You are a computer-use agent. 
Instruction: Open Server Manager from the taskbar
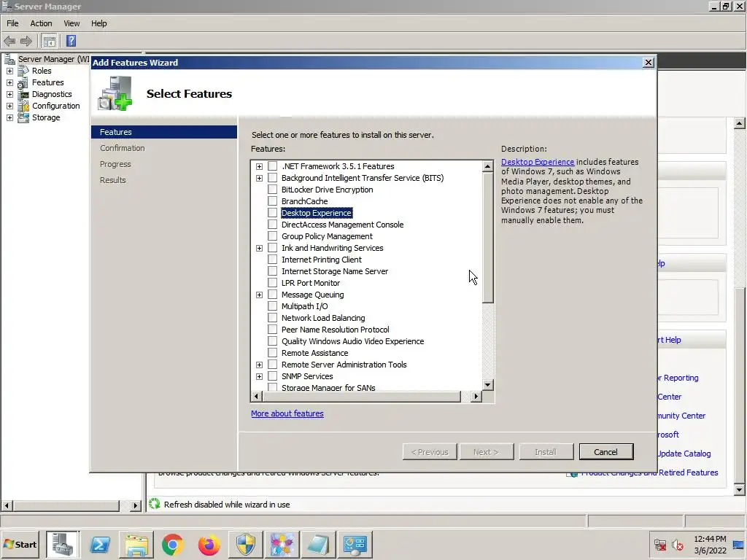coord(63,544)
